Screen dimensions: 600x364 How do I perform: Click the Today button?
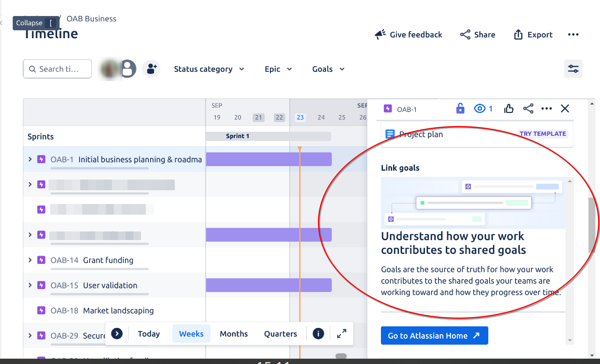149,333
